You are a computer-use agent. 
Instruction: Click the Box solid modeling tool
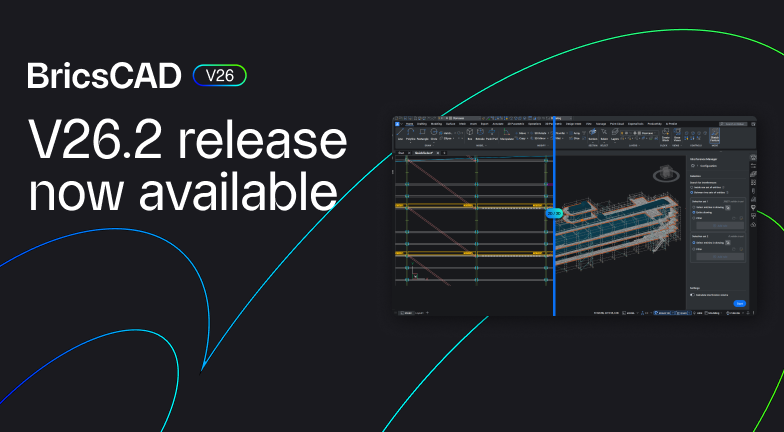click(470, 134)
